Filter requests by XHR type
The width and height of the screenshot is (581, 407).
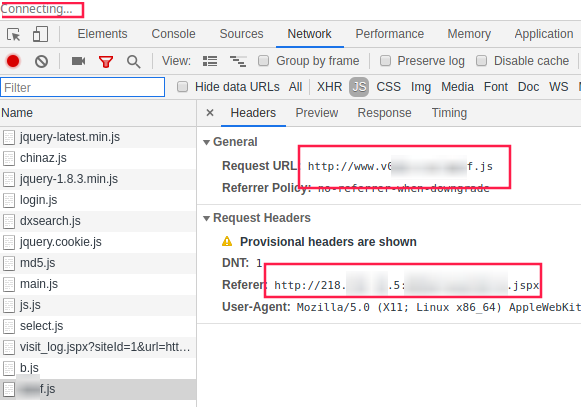click(x=329, y=87)
